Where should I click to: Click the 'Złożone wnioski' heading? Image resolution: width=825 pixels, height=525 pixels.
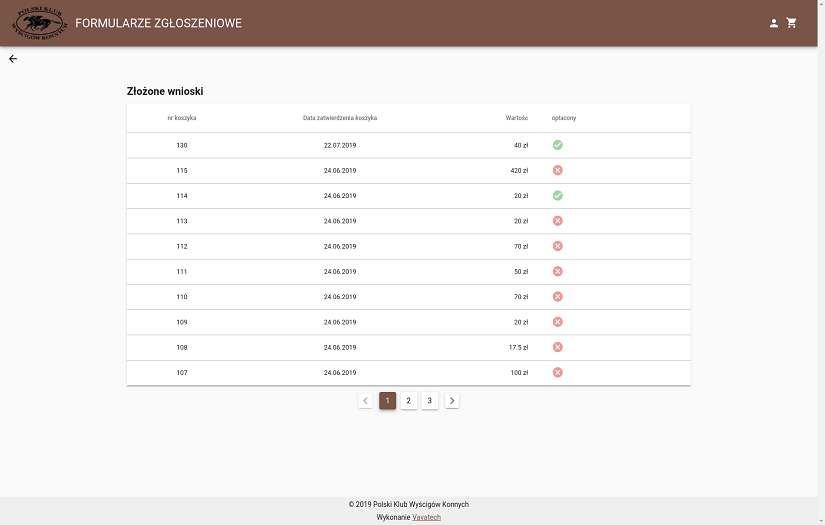tap(165, 92)
